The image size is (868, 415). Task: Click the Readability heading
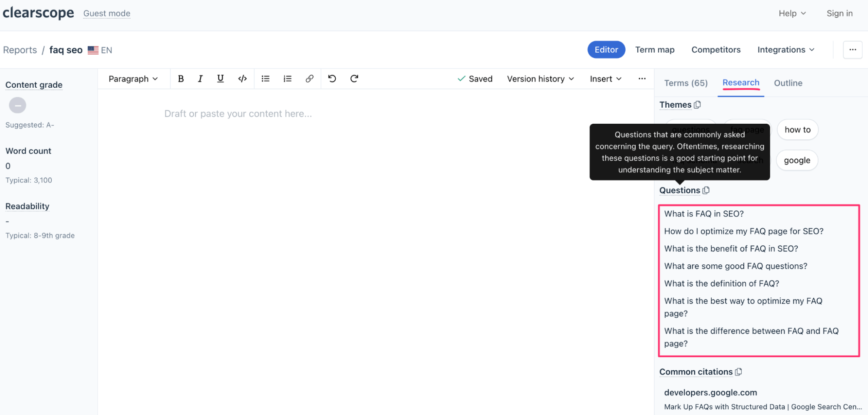pyautogui.click(x=27, y=206)
